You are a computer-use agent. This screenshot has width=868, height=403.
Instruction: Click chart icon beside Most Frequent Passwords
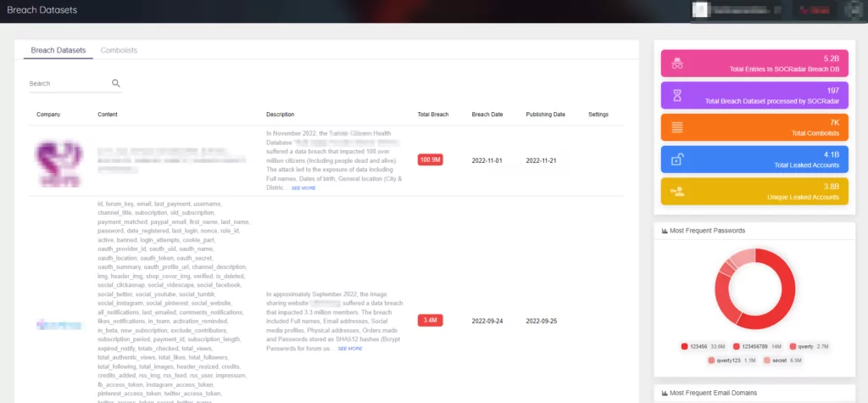[665, 231]
